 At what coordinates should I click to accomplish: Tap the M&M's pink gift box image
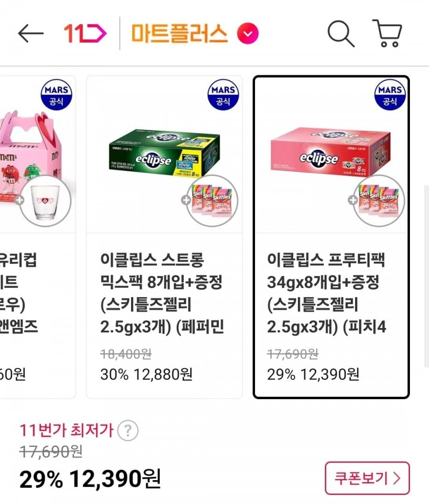point(29,162)
